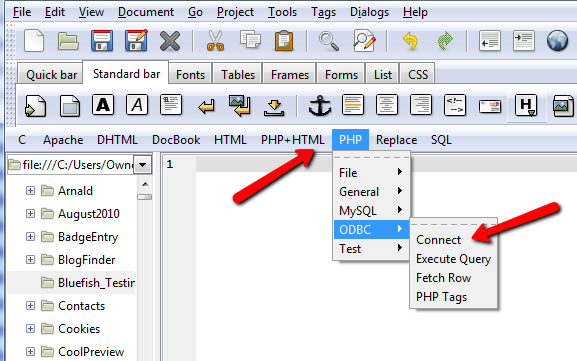Image resolution: width=577 pixels, height=361 pixels.
Task: Cut the selection with the scissors icon
Action: click(x=215, y=40)
